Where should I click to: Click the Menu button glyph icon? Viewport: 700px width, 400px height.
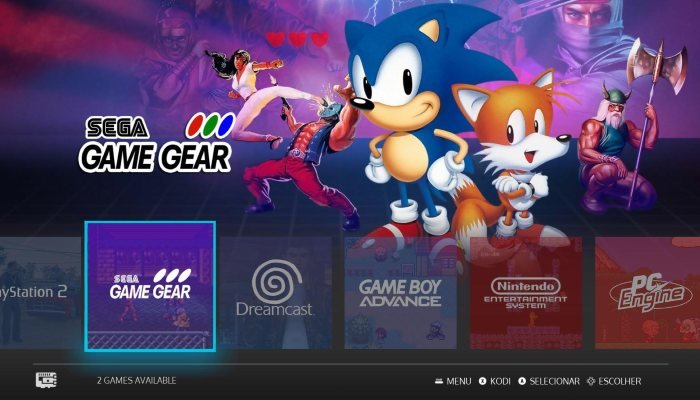(x=439, y=381)
